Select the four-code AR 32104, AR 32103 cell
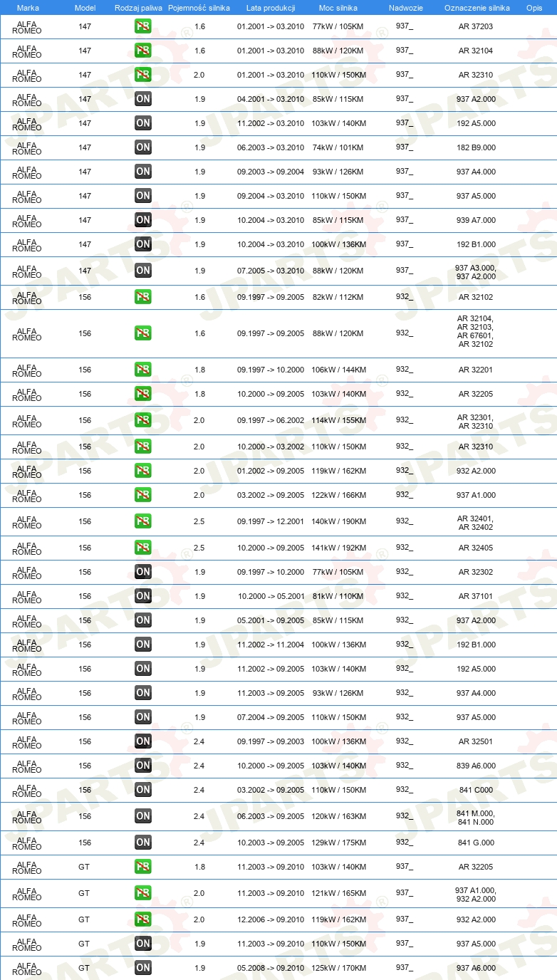557x980 pixels. pos(476,332)
